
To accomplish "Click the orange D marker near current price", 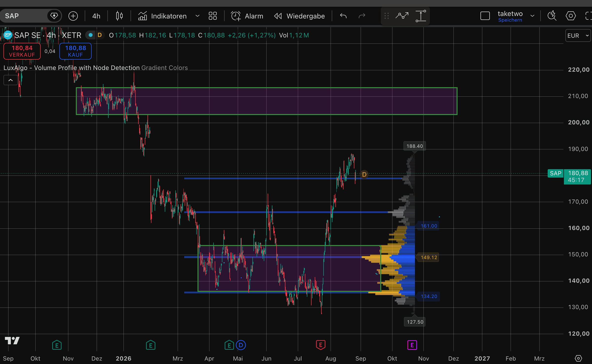I will 364,175.
